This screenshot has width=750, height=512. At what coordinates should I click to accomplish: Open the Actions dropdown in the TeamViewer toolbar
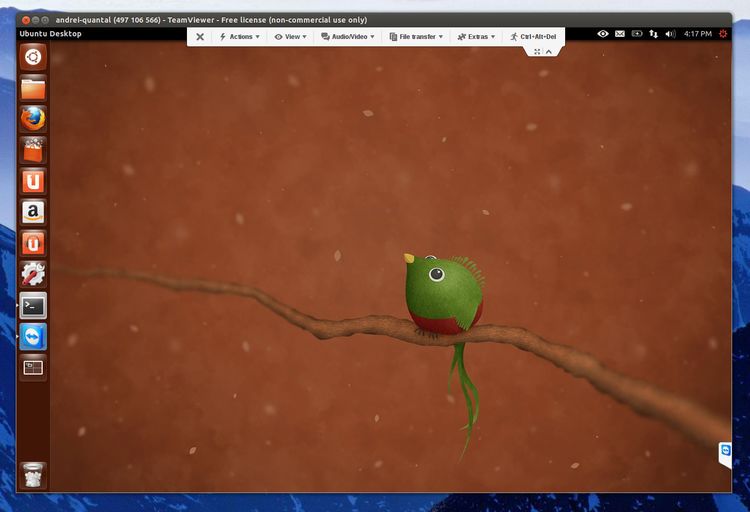point(239,37)
